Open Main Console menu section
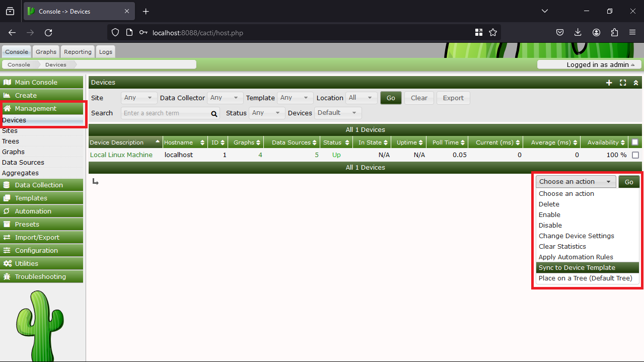 (42, 82)
